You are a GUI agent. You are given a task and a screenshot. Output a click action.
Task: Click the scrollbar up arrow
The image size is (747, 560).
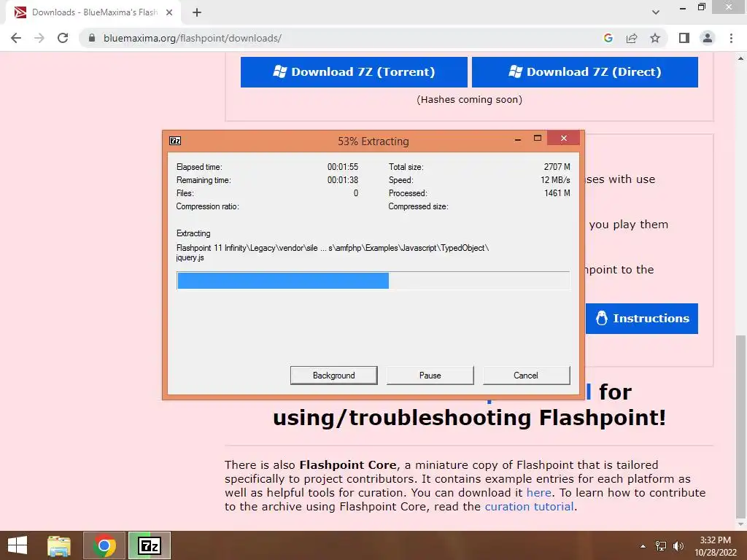(740, 58)
